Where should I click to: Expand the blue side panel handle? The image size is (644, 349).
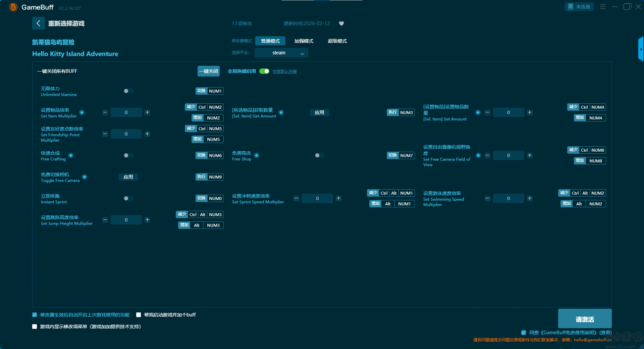[641, 49]
